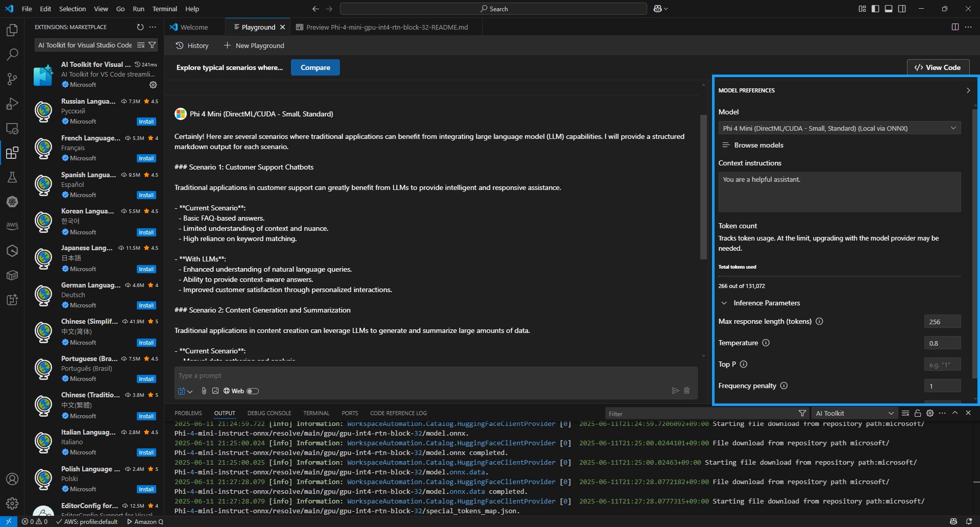This screenshot has width=980, height=527.
Task: Filter extensions with the funnel icon
Action: point(152,45)
